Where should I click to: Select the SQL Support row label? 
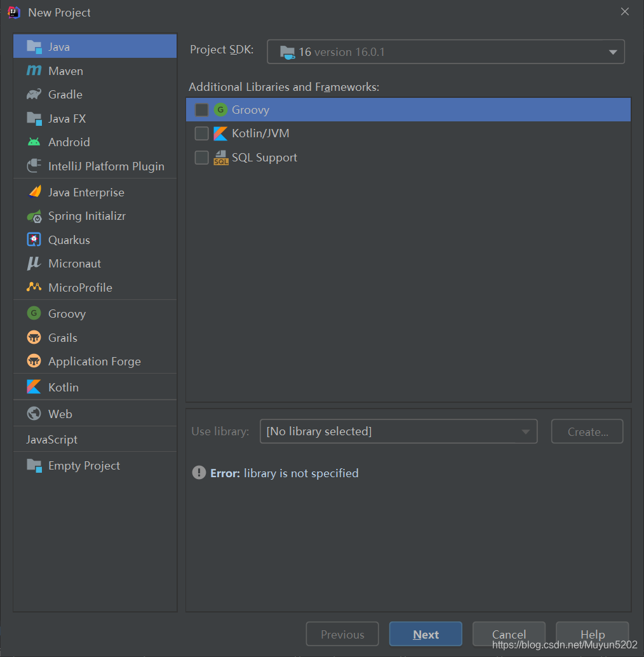pyautogui.click(x=264, y=158)
